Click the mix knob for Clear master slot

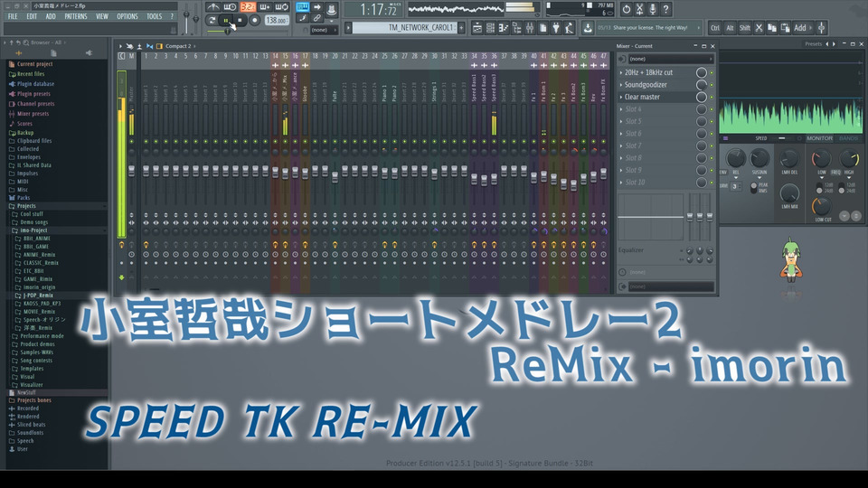pos(701,97)
